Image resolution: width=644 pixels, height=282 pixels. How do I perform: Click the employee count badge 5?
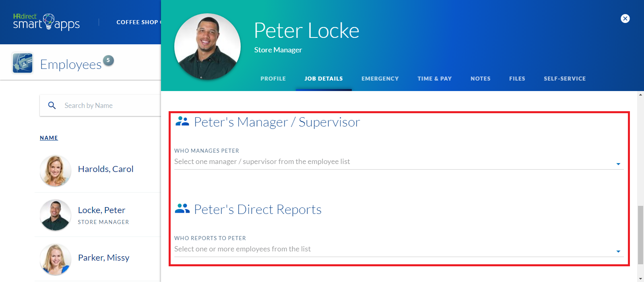pos(108,60)
